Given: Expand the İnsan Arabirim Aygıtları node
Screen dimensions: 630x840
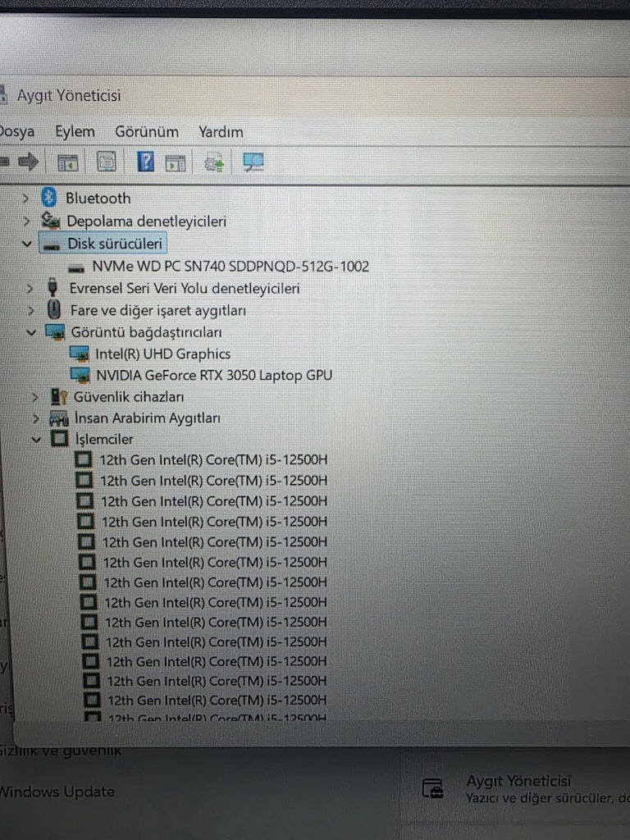Looking at the screenshot, I should tap(36, 418).
